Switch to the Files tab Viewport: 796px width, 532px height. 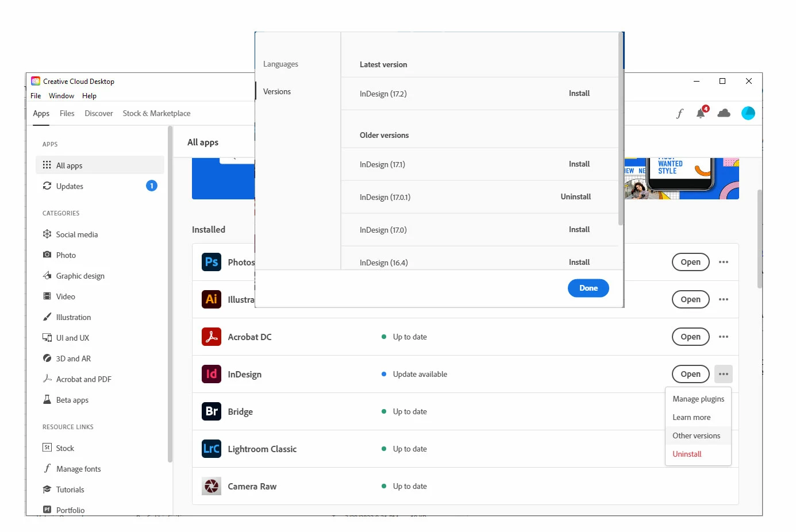pos(67,113)
